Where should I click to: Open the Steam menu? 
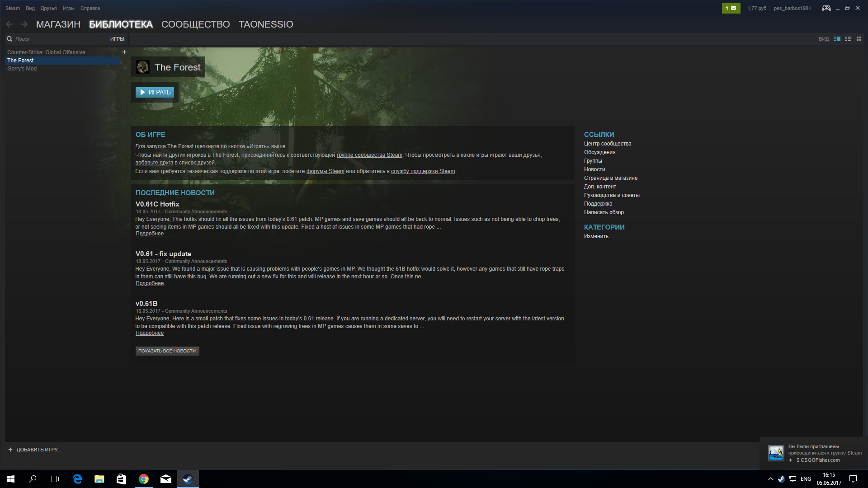pos(13,8)
